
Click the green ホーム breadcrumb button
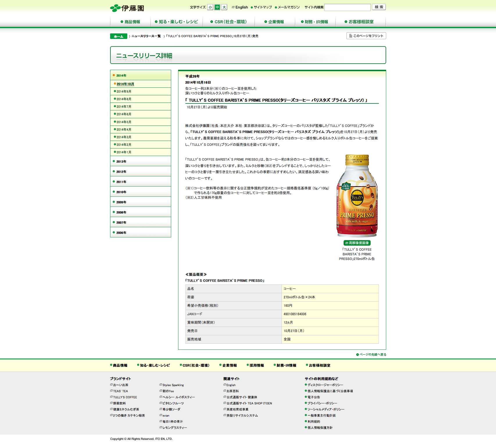click(x=119, y=36)
